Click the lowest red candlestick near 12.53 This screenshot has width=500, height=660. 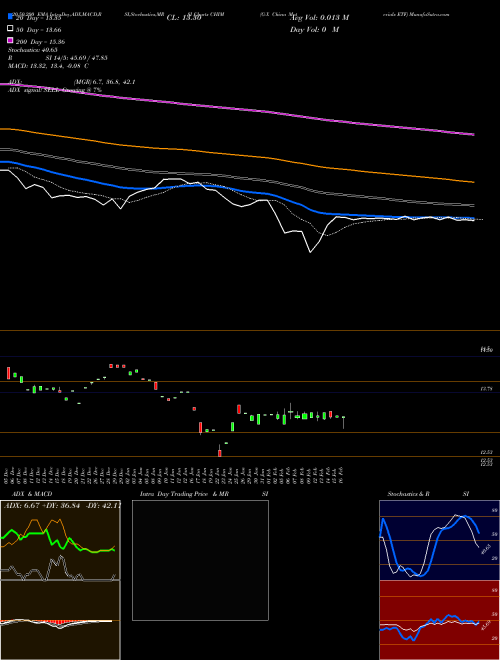tap(220, 452)
